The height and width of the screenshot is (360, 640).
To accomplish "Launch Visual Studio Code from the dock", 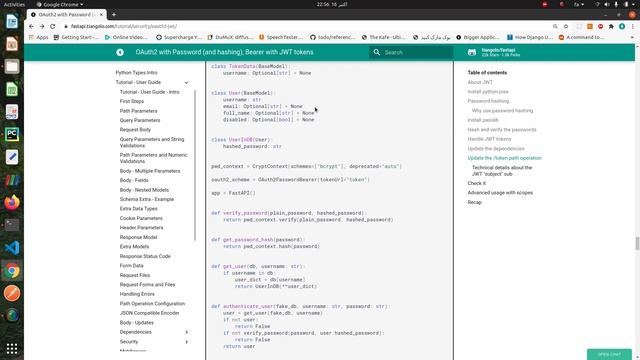I will [x=12, y=248].
